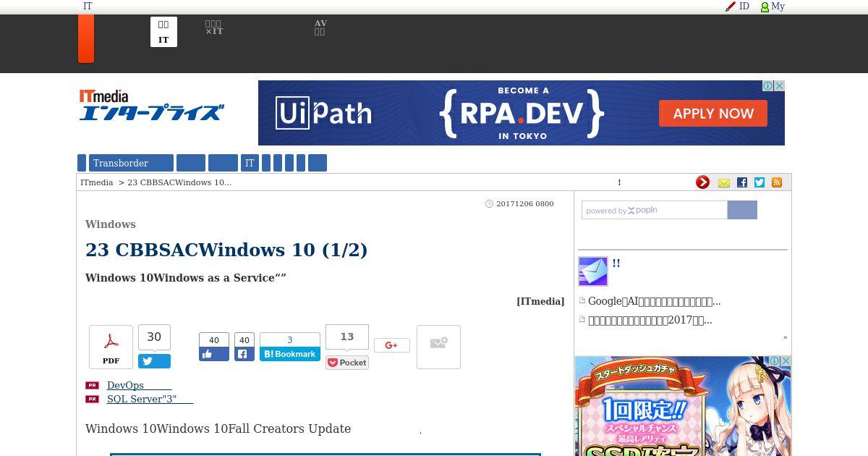Open the DevOps PR link
The image size is (868, 456).
[139, 386]
